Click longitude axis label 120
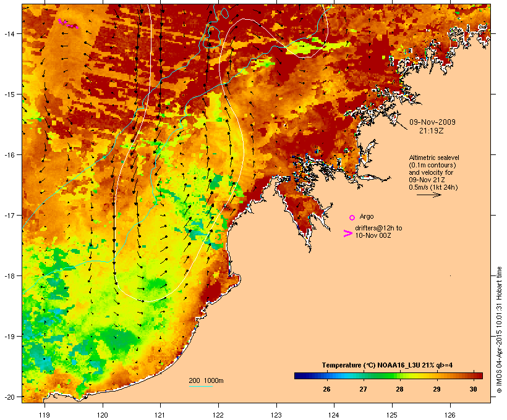This screenshot has height=420, width=507. click(103, 415)
